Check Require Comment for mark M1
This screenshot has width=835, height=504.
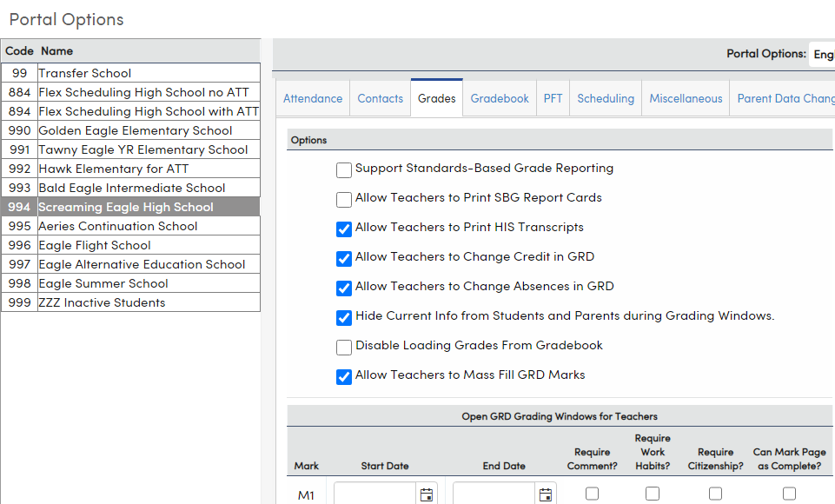point(592,494)
